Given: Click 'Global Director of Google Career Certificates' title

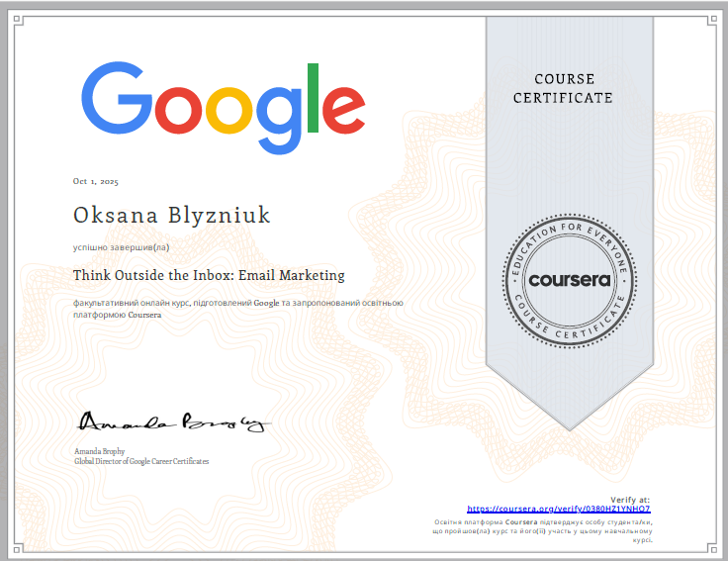Looking at the screenshot, I should (x=141, y=461).
